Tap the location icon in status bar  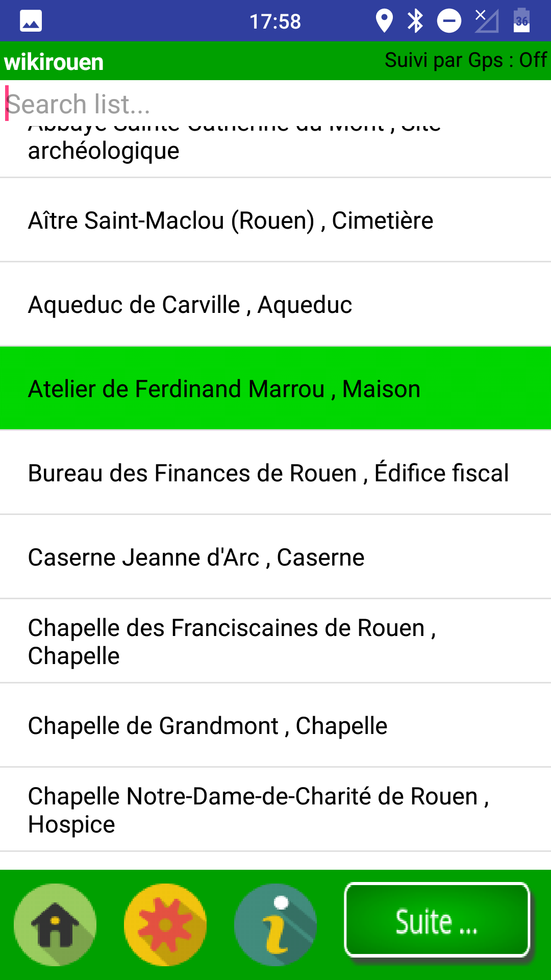tap(384, 21)
